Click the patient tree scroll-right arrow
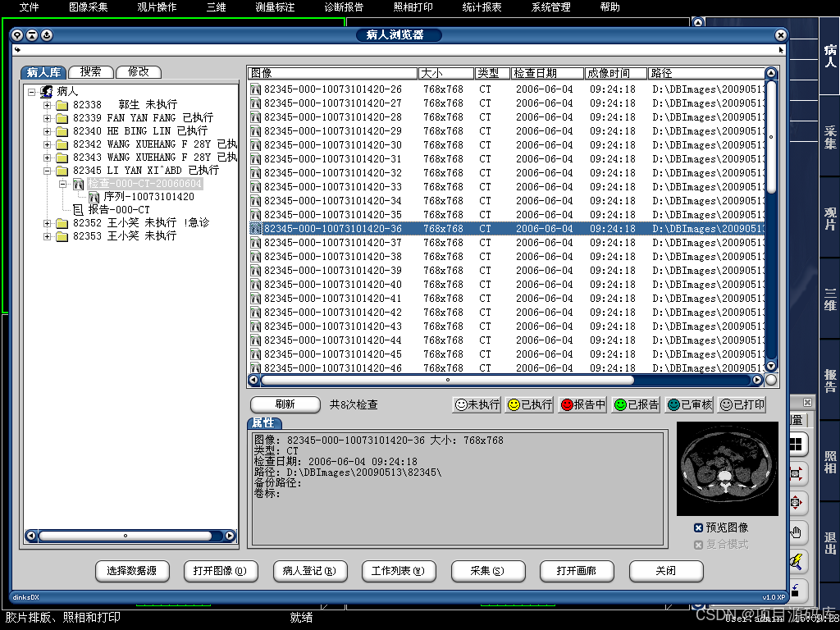 (x=230, y=535)
